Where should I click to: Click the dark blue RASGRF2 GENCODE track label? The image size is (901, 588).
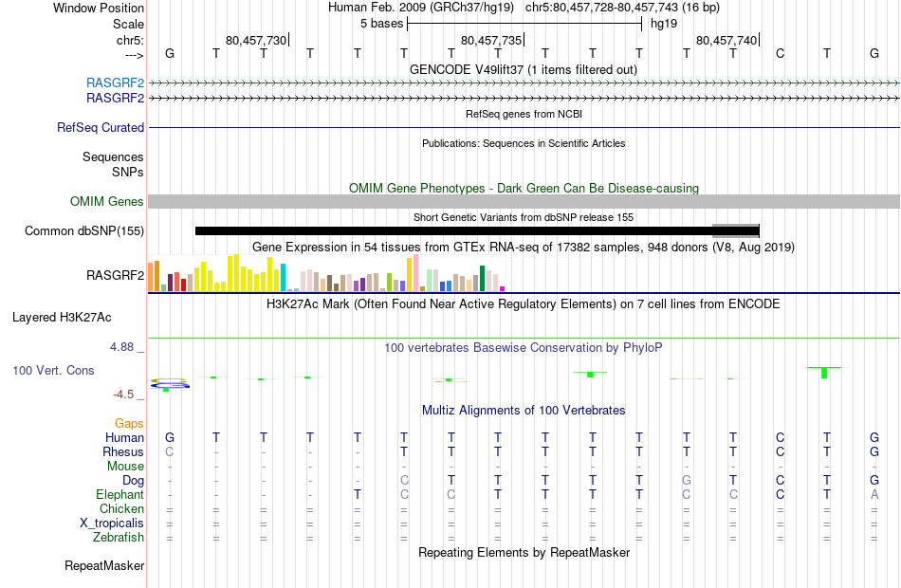115,99
